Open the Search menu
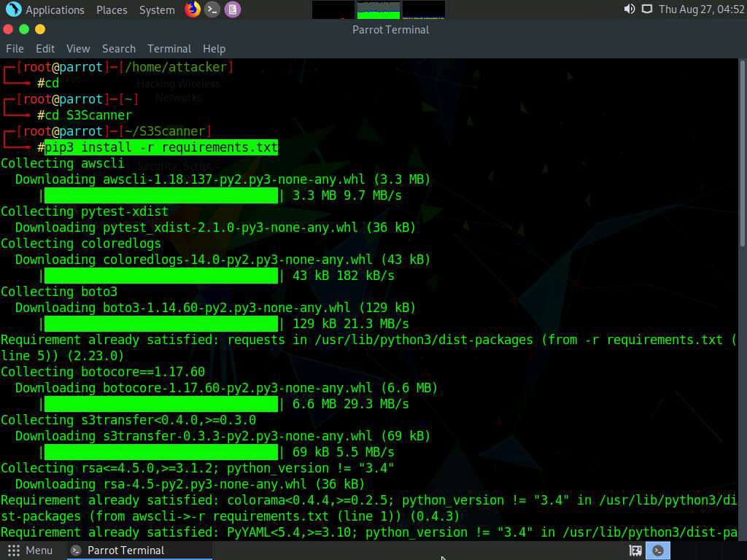 point(119,49)
